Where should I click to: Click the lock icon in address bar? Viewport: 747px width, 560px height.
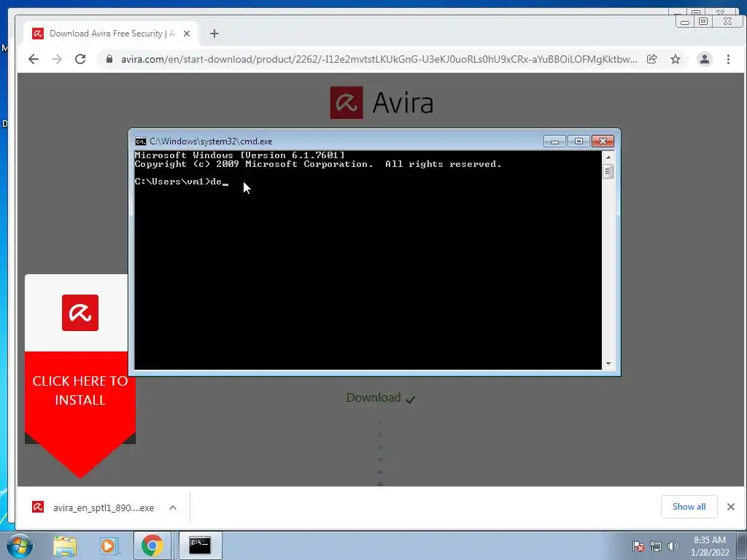coord(109,59)
